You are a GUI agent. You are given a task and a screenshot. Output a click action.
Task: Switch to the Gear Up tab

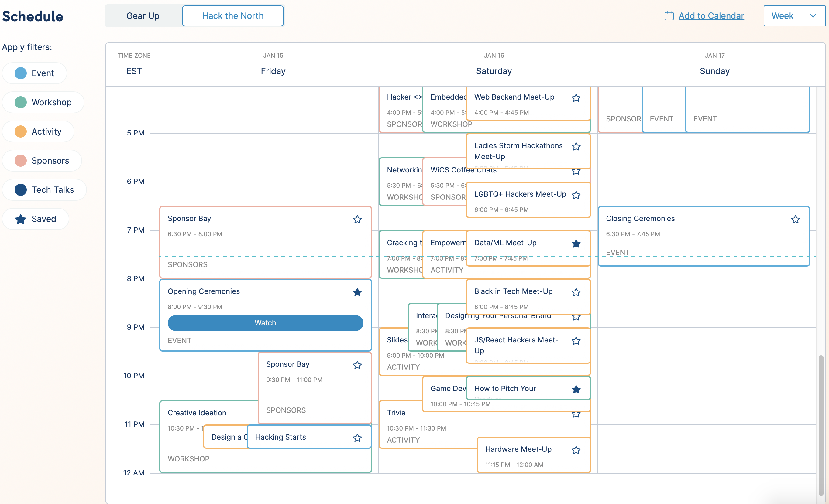point(143,15)
